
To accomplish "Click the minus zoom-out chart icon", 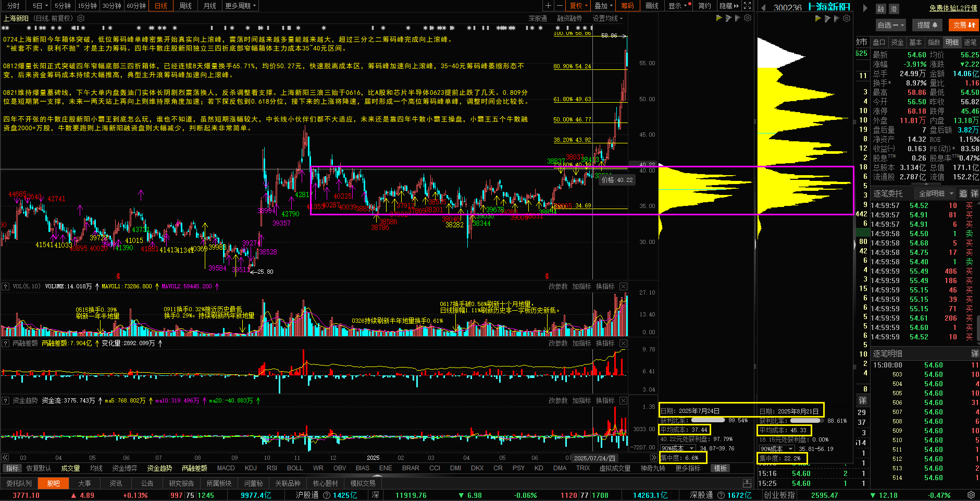I will [560, 6].
